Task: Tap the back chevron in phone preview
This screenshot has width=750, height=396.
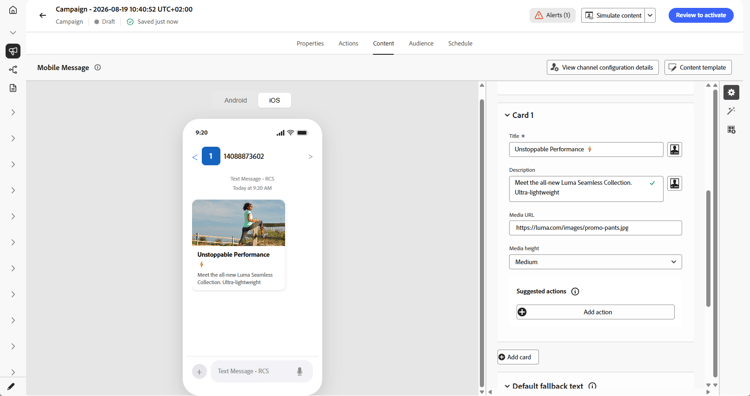Action: (195, 157)
